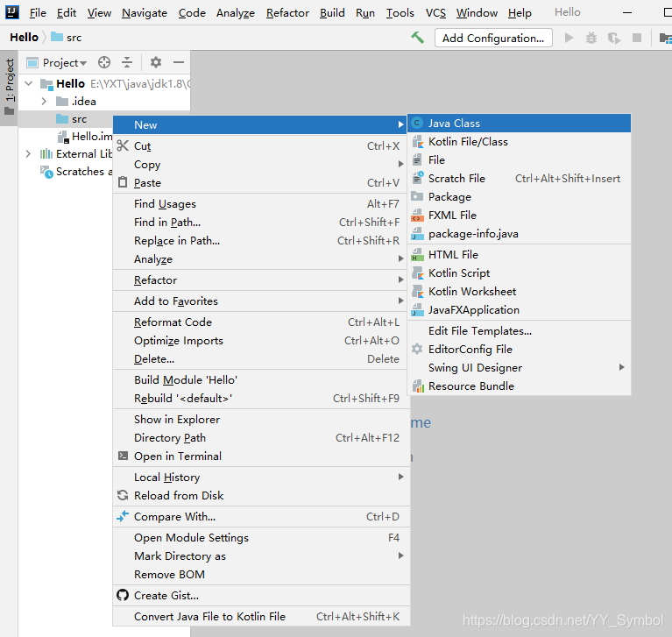This screenshot has width=672, height=637.
Task: Open Project panel settings gear
Action: pyautogui.click(x=156, y=62)
